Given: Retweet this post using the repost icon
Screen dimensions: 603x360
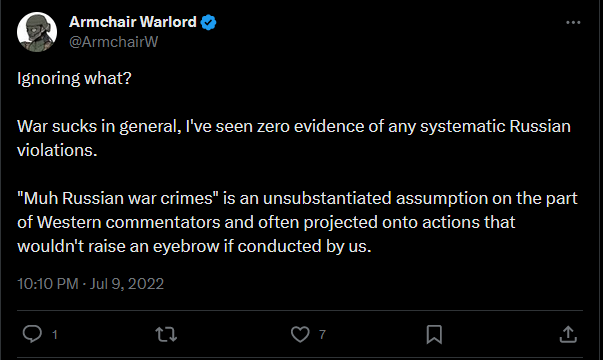Looking at the screenshot, I should point(166,334).
